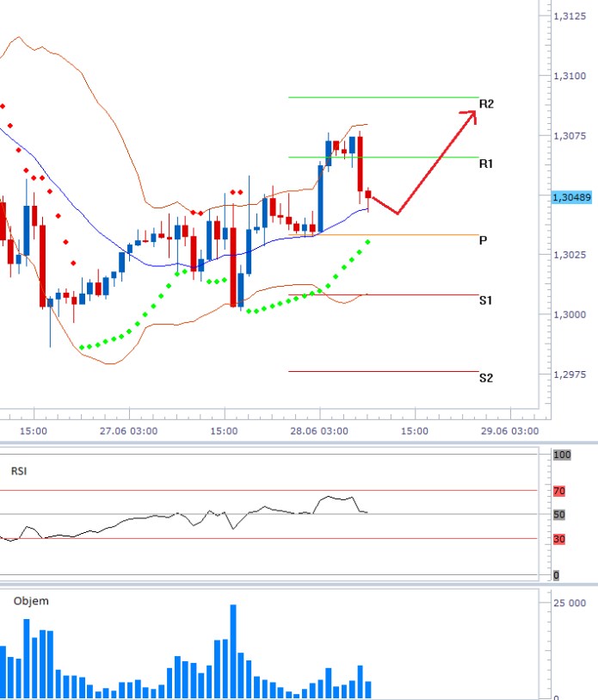Click the 29.06 03:00 time axis label
Image resolution: width=598 pixels, height=700 pixels.
click(509, 431)
